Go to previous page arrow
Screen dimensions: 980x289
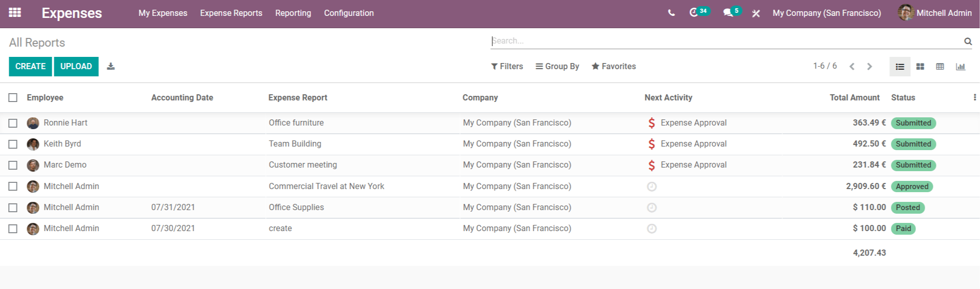tap(852, 67)
